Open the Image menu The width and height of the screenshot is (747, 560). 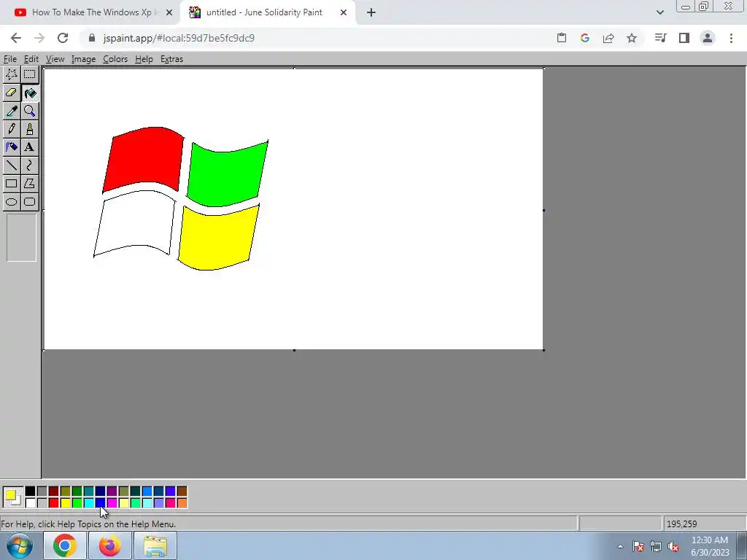click(83, 59)
